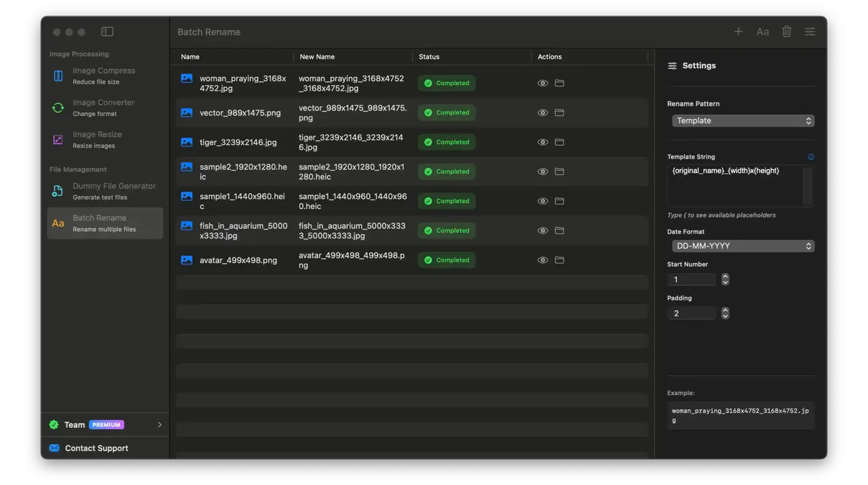The image size is (868, 485).
Task: Open the Date Format DD-MM-YYYY dropdown
Action: tap(743, 246)
